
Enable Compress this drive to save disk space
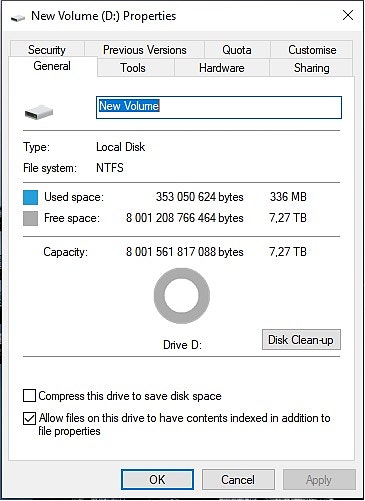pos(29,396)
